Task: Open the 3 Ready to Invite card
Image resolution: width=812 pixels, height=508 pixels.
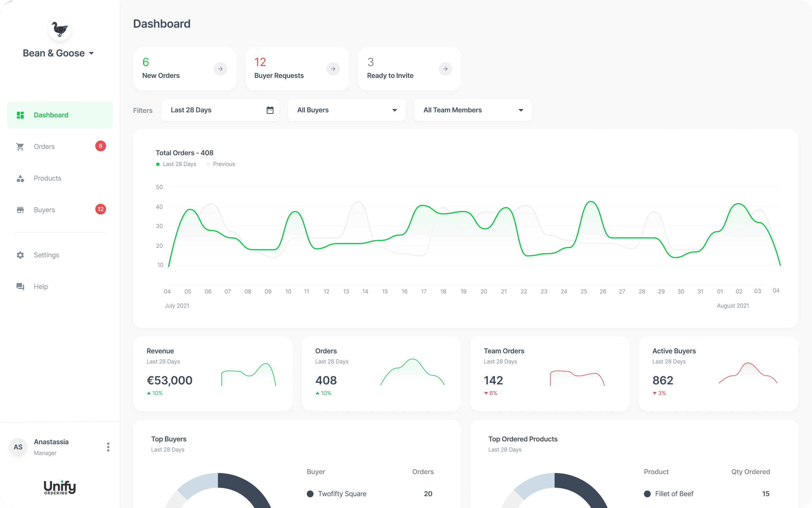Action: click(x=409, y=69)
